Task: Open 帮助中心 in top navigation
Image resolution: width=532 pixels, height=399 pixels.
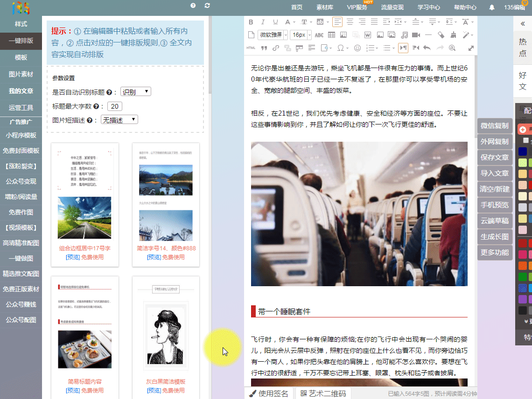Action: pos(465,7)
